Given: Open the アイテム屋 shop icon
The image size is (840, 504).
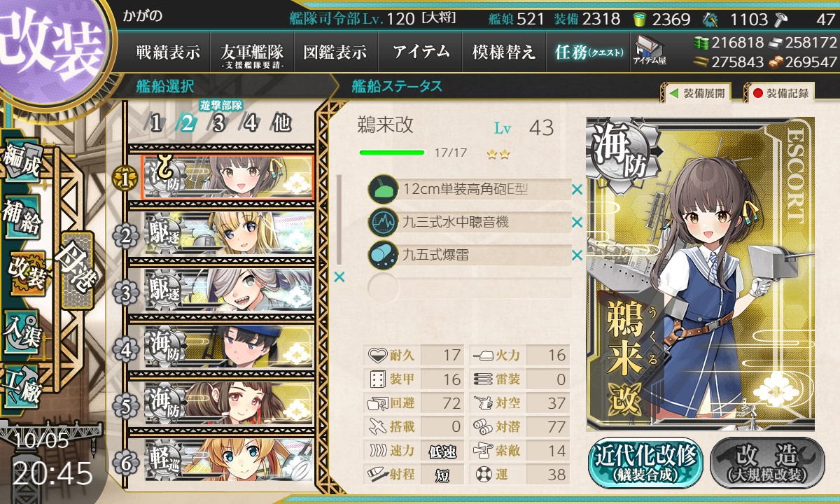Looking at the screenshot, I should (x=650, y=50).
